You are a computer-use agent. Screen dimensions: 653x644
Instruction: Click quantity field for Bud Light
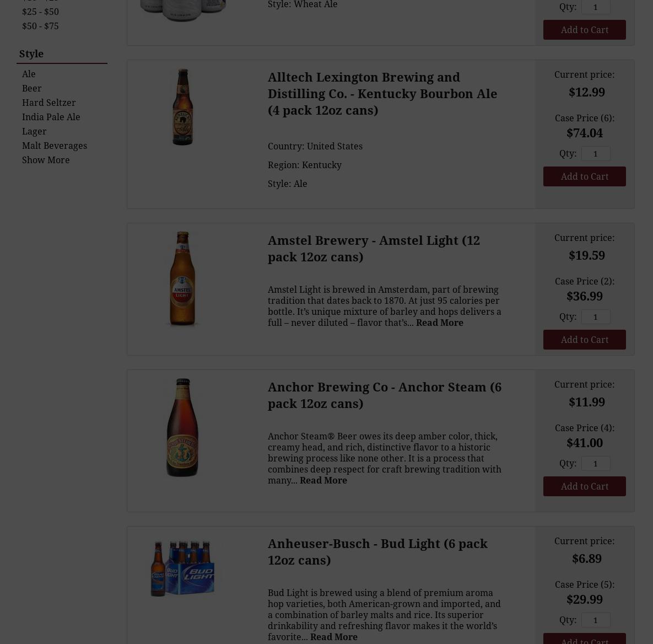[x=595, y=620]
